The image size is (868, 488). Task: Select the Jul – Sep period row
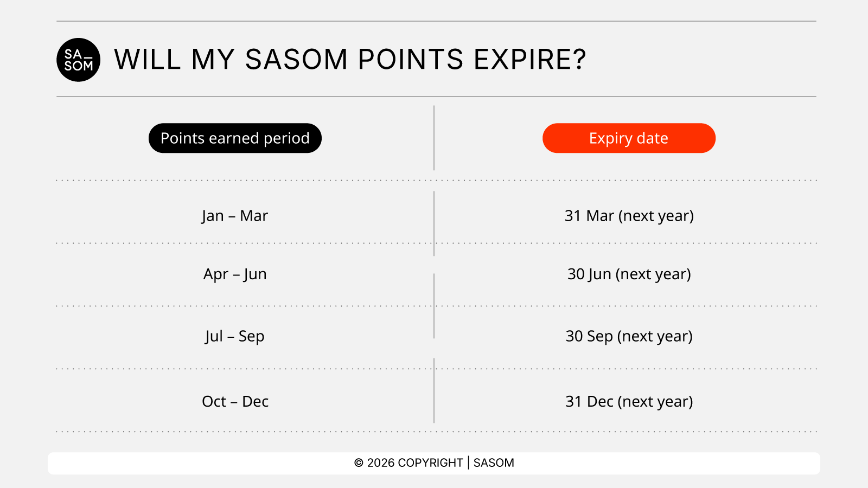(x=235, y=336)
